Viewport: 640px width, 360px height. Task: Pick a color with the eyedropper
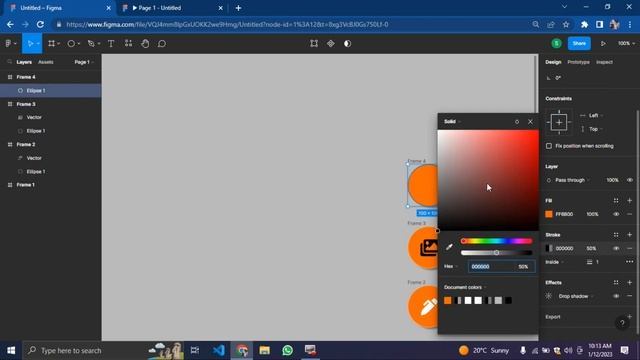(x=449, y=247)
